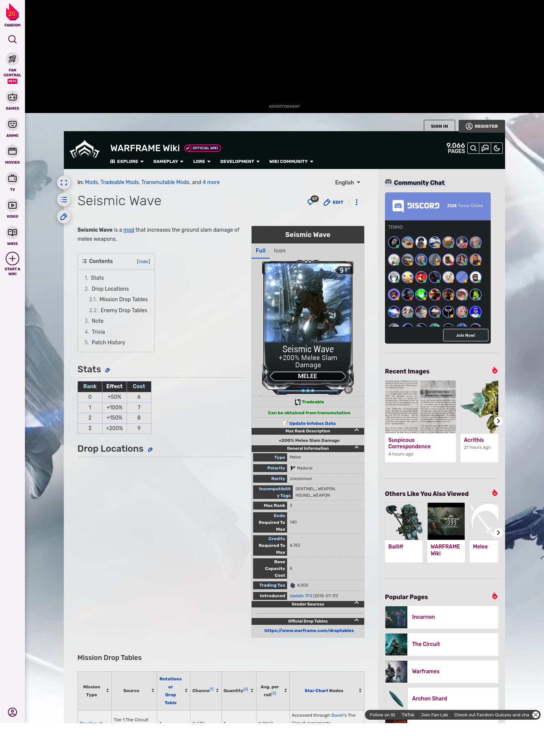Viewport: 544px width, 756px height.
Task: Open the warframe.com droptables link
Action: tap(309, 631)
